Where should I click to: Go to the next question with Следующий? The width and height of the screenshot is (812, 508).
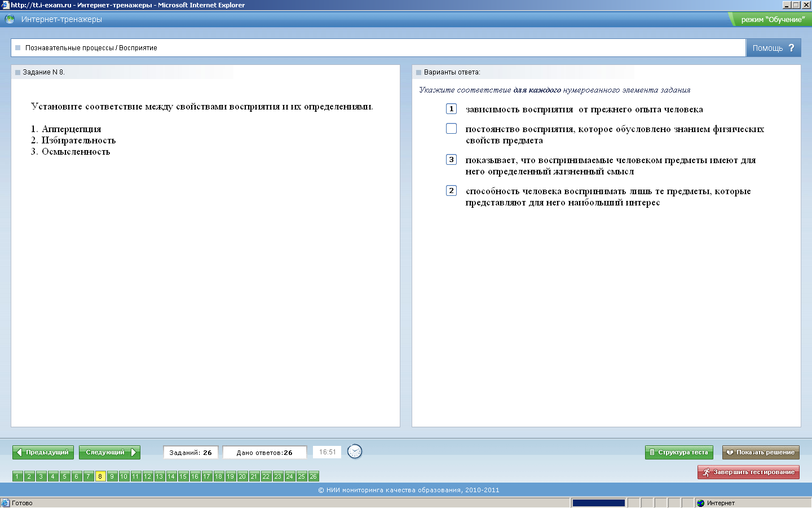[x=109, y=452]
